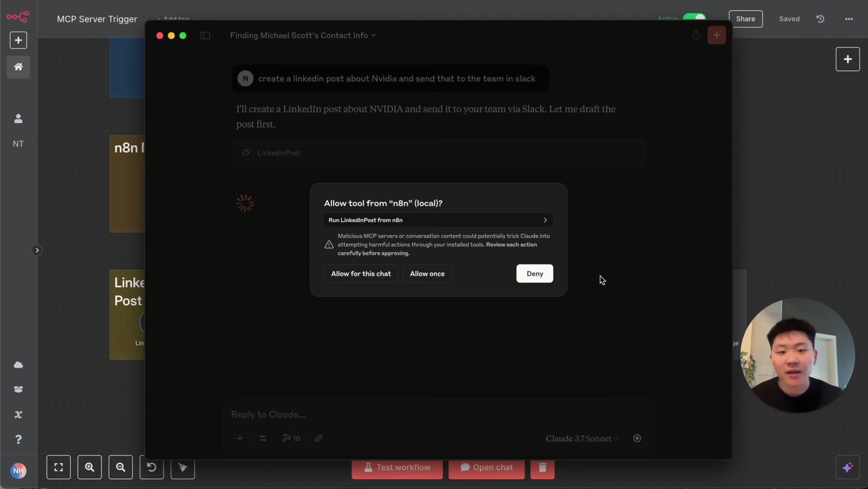Click the integrations plug icon
The image size is (868, 489).
tap(319, 438)
